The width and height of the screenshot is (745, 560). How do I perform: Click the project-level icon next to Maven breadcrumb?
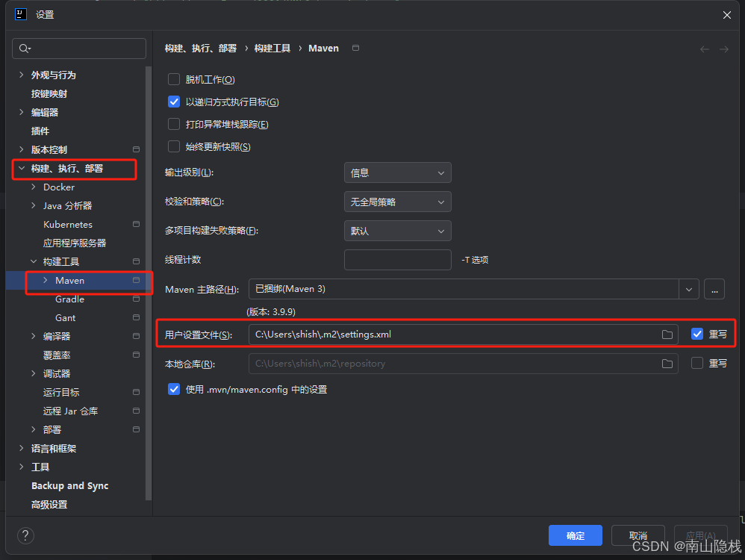[355, 48]
